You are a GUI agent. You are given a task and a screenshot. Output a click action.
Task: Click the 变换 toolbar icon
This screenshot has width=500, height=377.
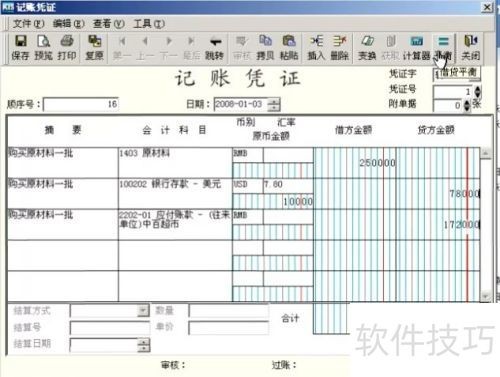tap(367, 48)
